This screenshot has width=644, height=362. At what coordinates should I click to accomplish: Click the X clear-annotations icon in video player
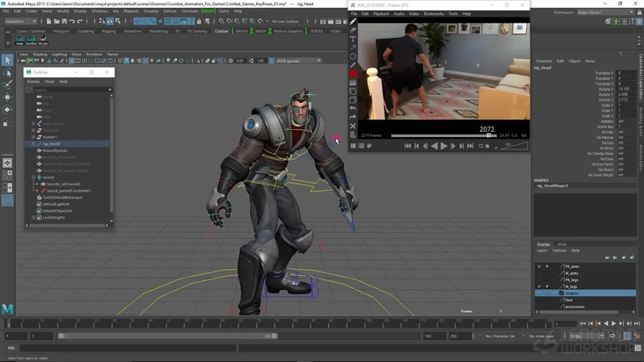pyautogui.click(x=353, y=126)
